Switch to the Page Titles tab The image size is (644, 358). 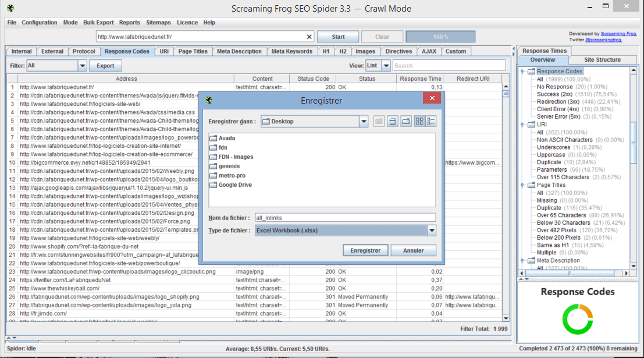193,51
